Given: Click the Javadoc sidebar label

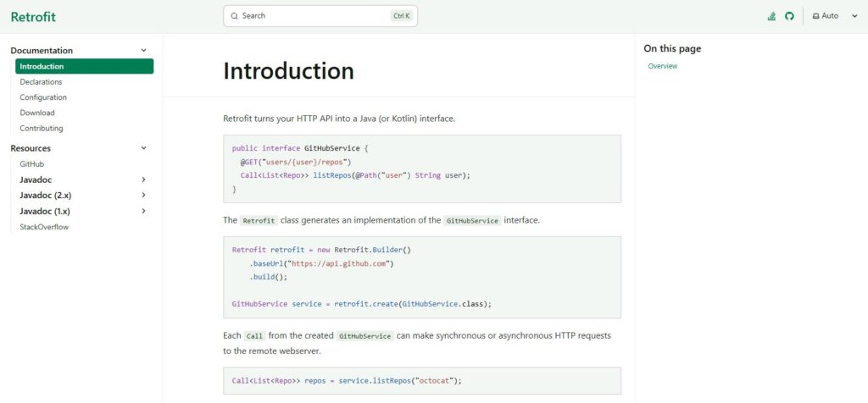Looking at the screenshot, I should coord(36,179).
